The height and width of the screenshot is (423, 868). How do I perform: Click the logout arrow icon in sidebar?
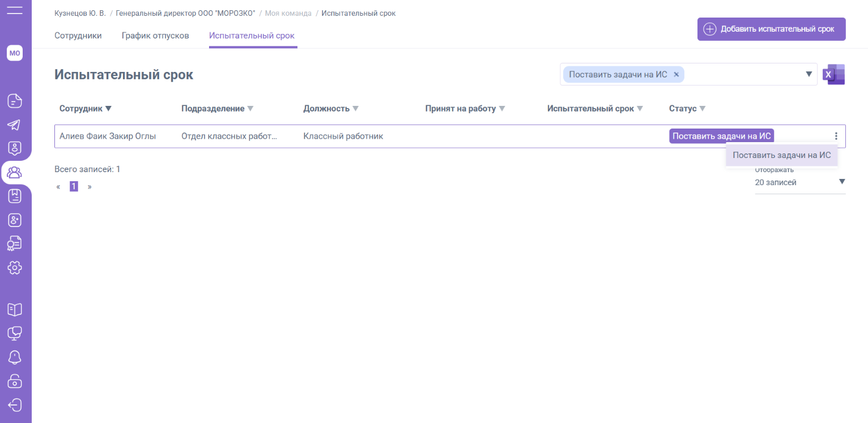(15, 405)
